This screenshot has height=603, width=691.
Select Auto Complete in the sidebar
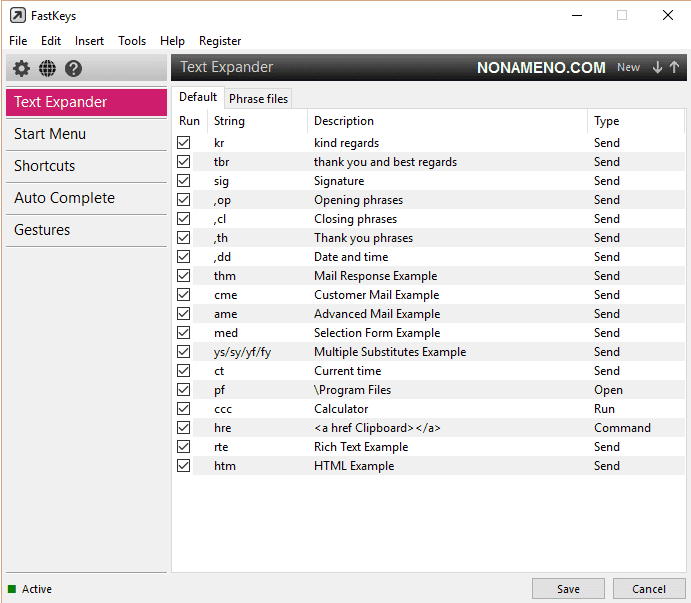64,198
